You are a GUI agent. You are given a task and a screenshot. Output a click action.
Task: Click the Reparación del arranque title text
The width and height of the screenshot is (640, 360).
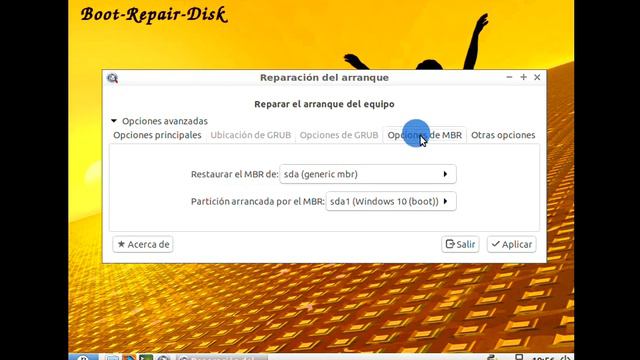tap(324, 78)
